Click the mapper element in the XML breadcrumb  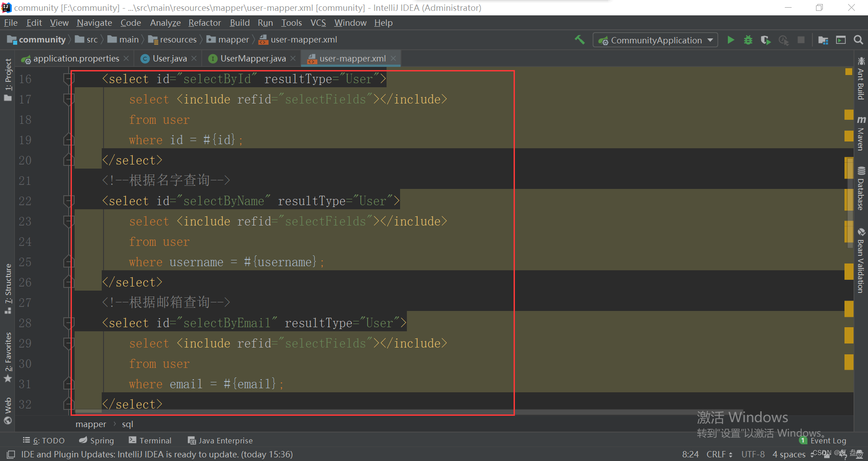pos(91,424)
